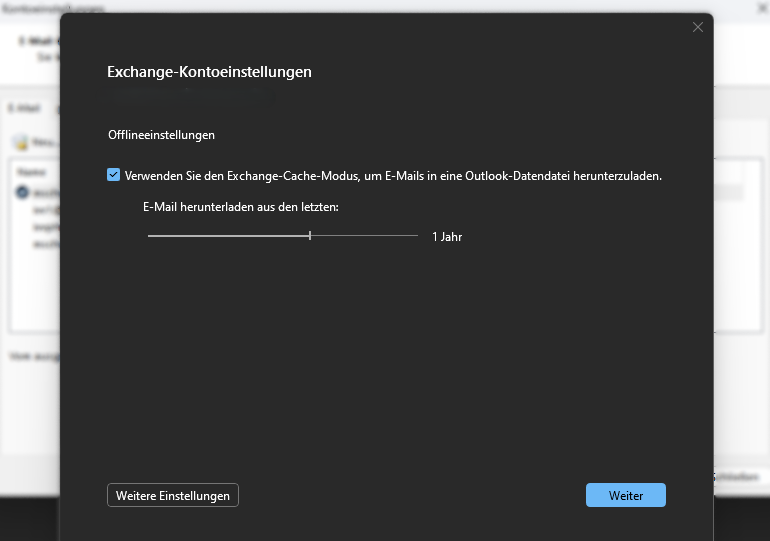Click the 'E-Mail herunterladen aus den letzten' label
The height and width of the screenshot is (541, 770).
[241, 207]
